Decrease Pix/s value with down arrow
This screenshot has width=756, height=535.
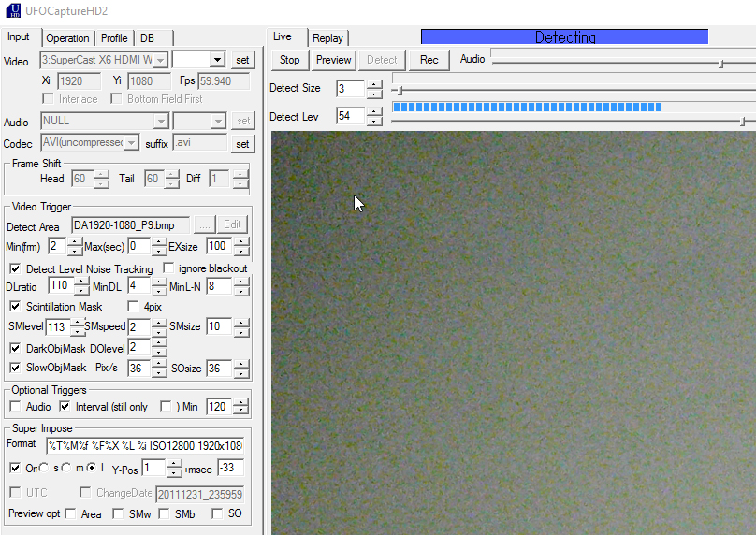159,373
